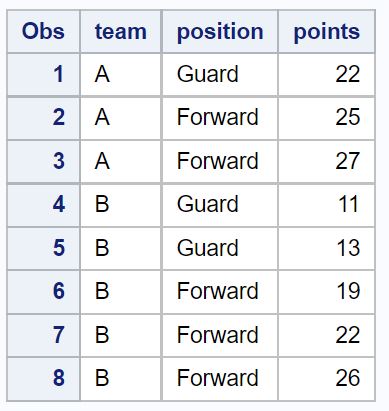This screenshot has height=411, width=389.
Task: Select Forward cell in row 6
Action: pos(220,292)
